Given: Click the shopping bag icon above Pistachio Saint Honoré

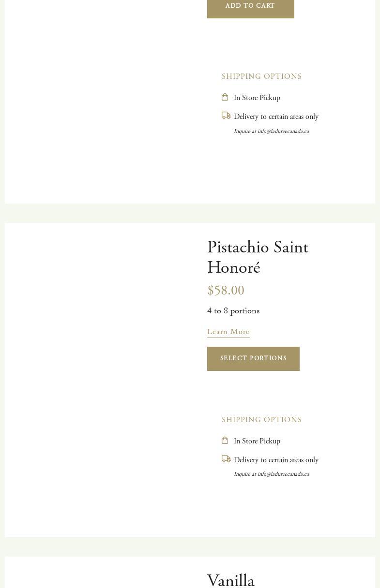Looking at the screenshot, I should tap(225, 97).
